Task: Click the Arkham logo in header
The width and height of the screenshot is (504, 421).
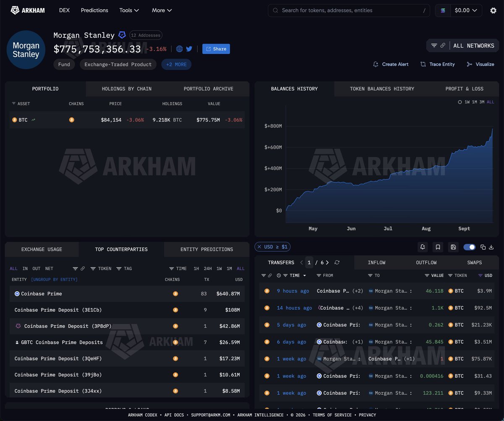Action: 28,10
